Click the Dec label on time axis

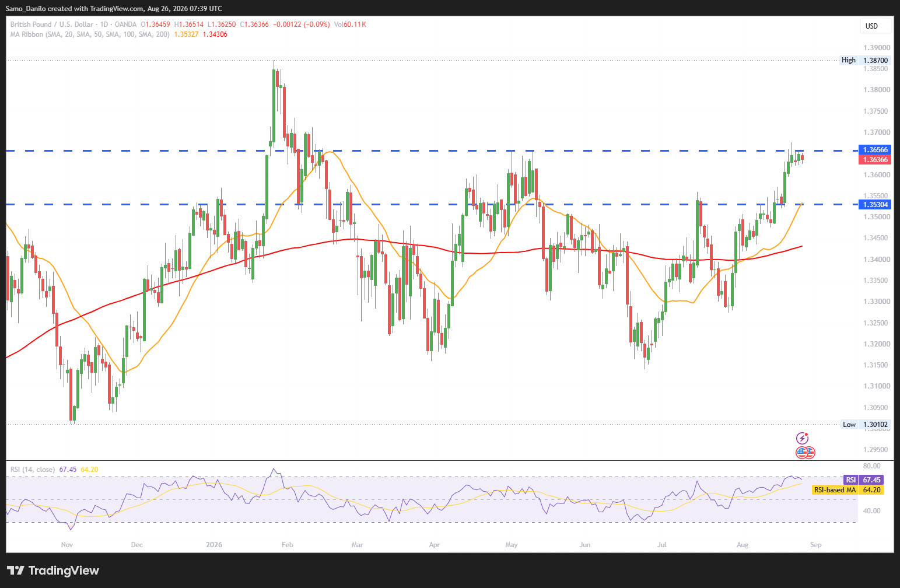tap(137, 545)
